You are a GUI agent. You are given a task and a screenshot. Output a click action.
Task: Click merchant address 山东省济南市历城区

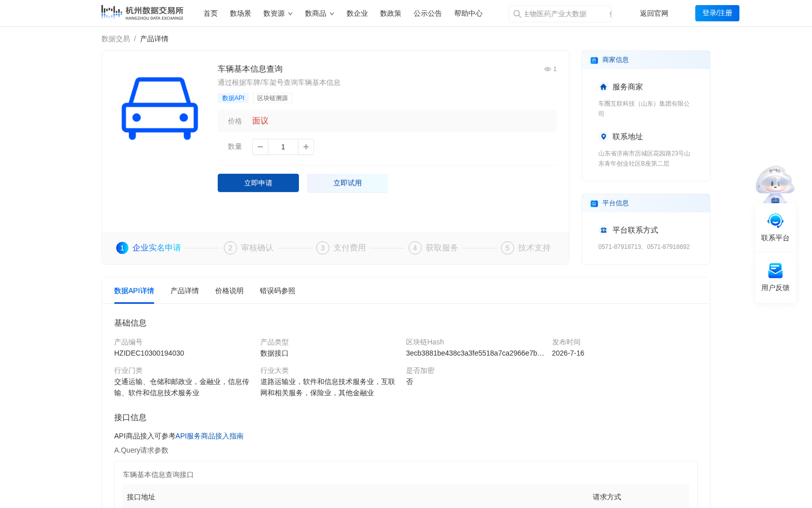pyautogui.click(x=644, y=158)
